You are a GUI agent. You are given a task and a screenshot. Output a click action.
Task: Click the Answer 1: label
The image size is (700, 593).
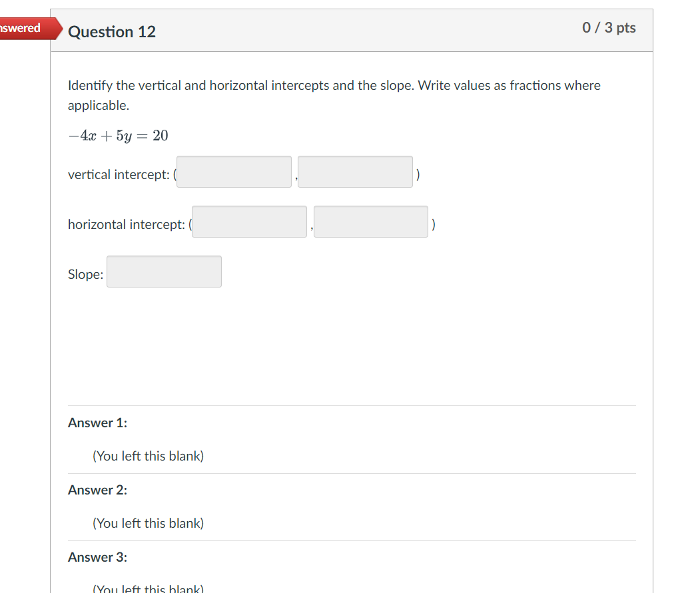[97, 423]
